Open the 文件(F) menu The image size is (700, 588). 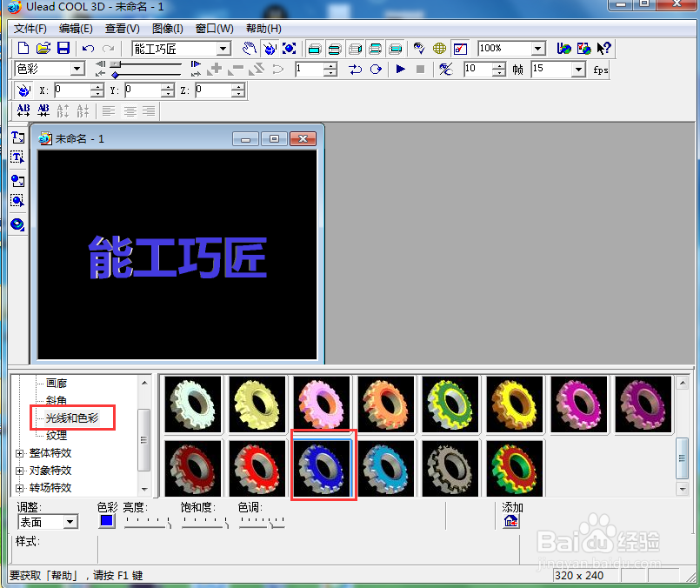tap(30, 29)
